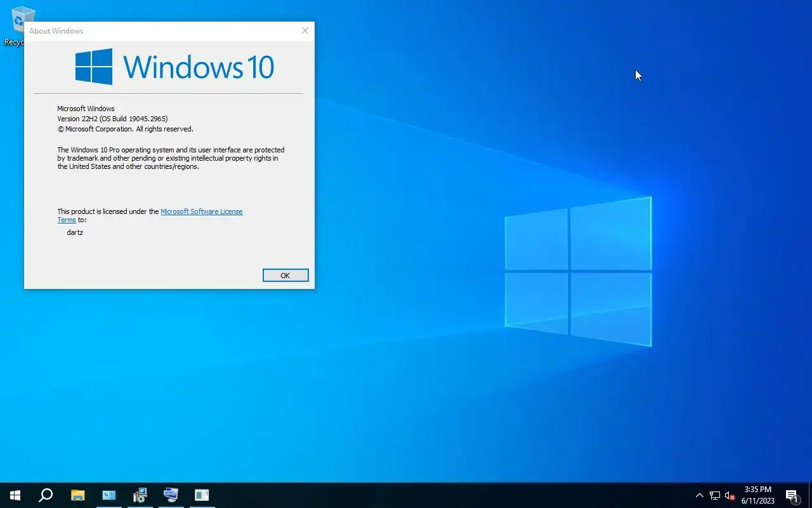Open network status tray icon

tap(715, 495)
